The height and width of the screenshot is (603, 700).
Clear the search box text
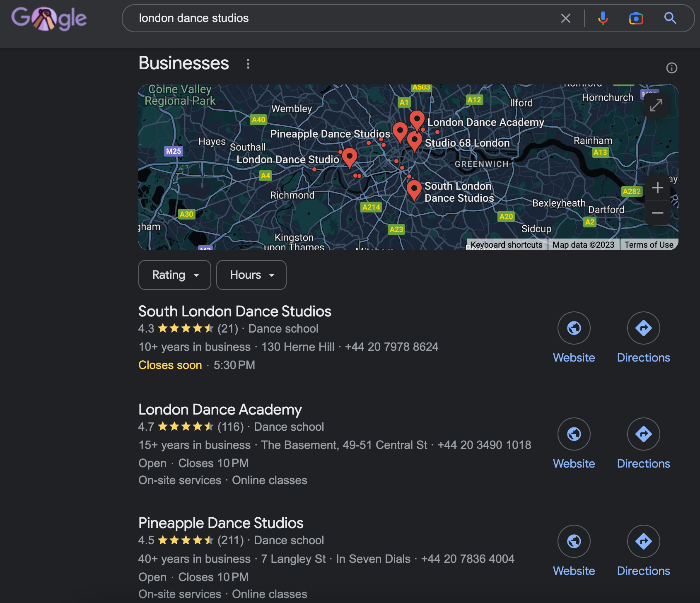click(565, 18)
